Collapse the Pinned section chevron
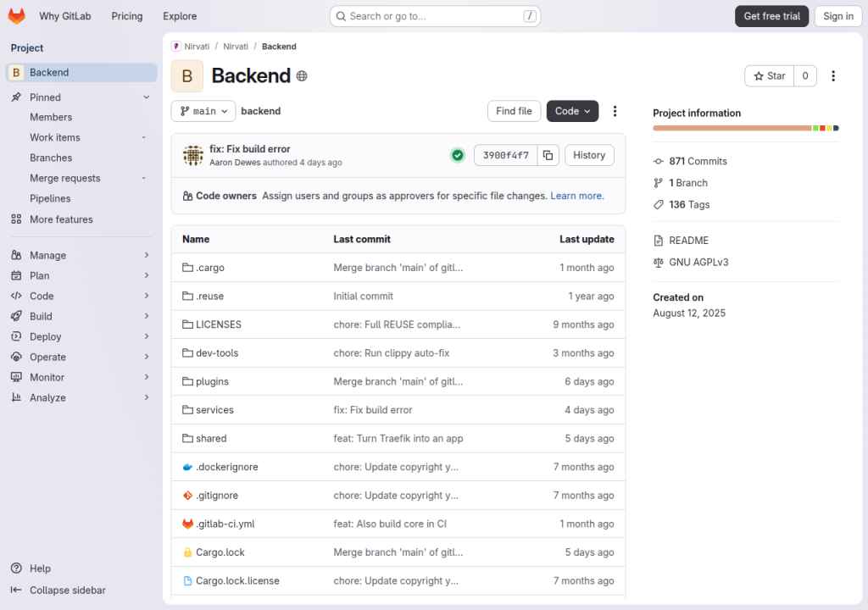Viewport: 868px width, 610px height. click(x=146, y=97)
